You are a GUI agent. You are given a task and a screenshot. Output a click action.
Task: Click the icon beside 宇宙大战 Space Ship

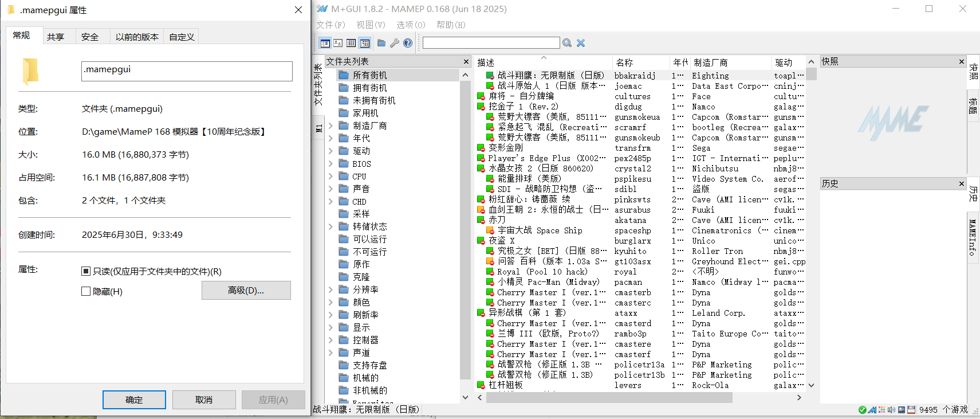pos(490,230)
